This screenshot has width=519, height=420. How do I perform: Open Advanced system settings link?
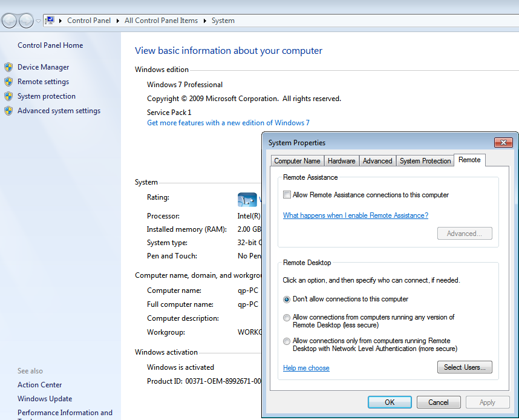(x=59, y=111)
